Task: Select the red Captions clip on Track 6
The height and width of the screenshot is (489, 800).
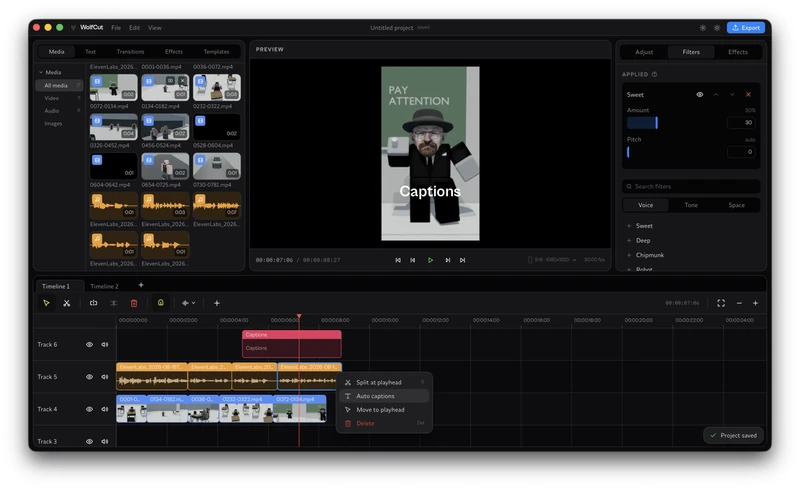Action: [291, 344]
